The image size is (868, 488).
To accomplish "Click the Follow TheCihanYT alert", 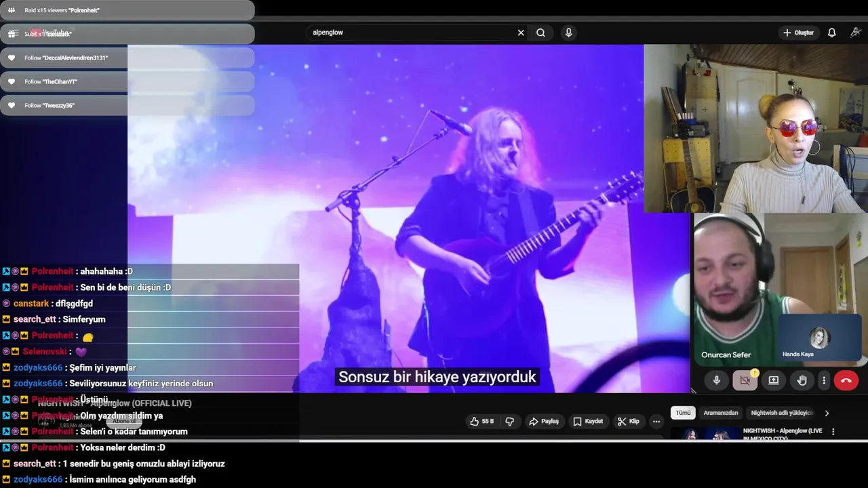I will [x=127, y=81].
